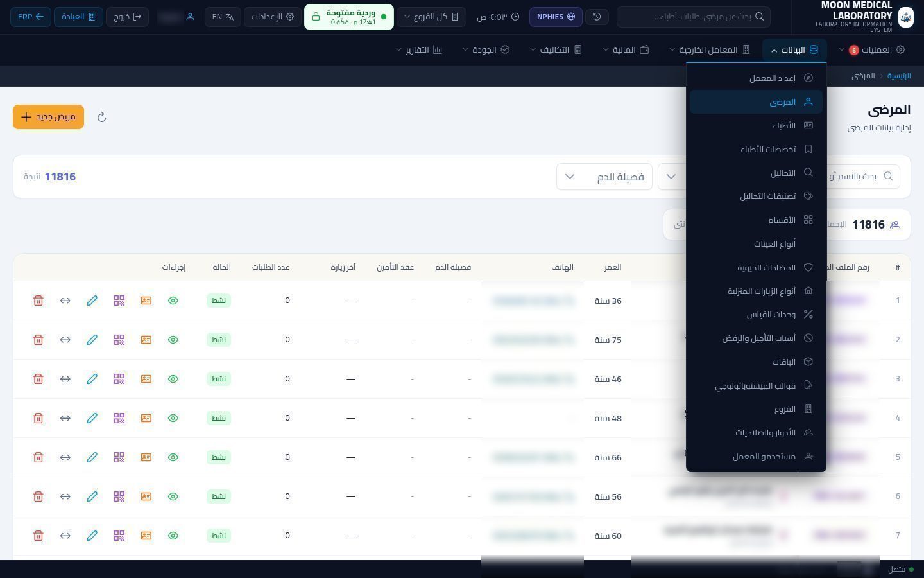The image size is (924, 578).
Task: Open تخصصات الأطباء menu entry
Action: tap(756, 149)
